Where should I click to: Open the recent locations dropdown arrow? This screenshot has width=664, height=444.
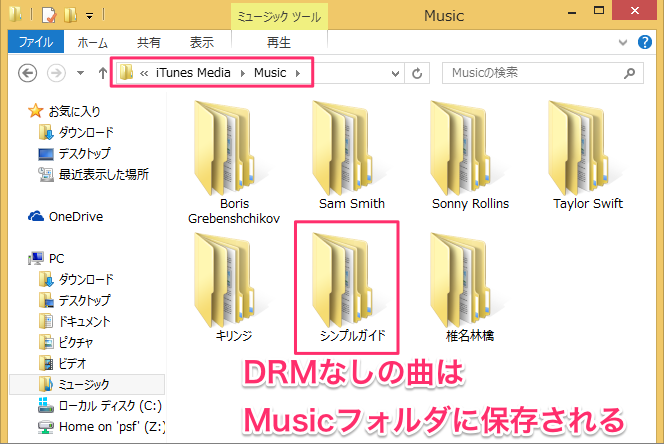[x=80, y=73]
